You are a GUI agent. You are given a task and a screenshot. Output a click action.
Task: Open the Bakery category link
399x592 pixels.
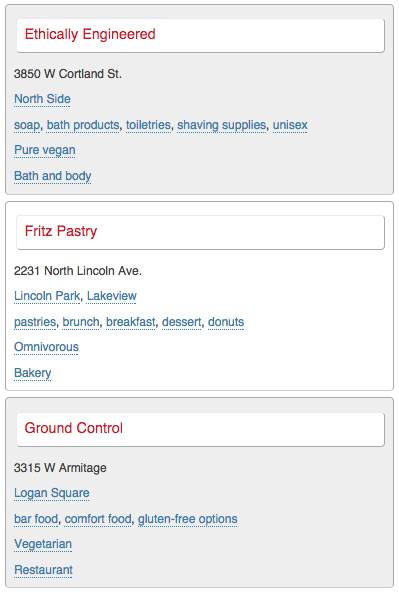(x=32, y=373)
